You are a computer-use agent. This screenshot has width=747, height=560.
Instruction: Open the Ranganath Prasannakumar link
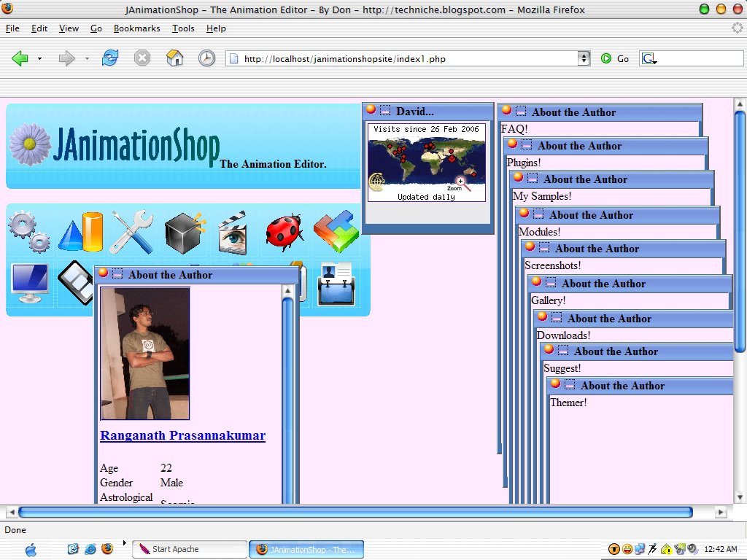click(182, 435)
